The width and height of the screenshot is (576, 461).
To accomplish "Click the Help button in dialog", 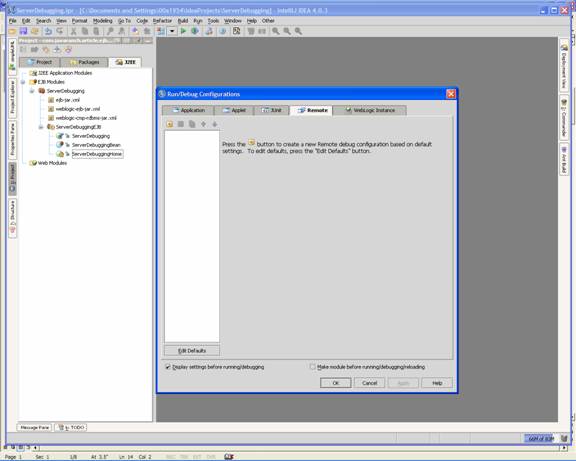I will (x=437, y=383).
